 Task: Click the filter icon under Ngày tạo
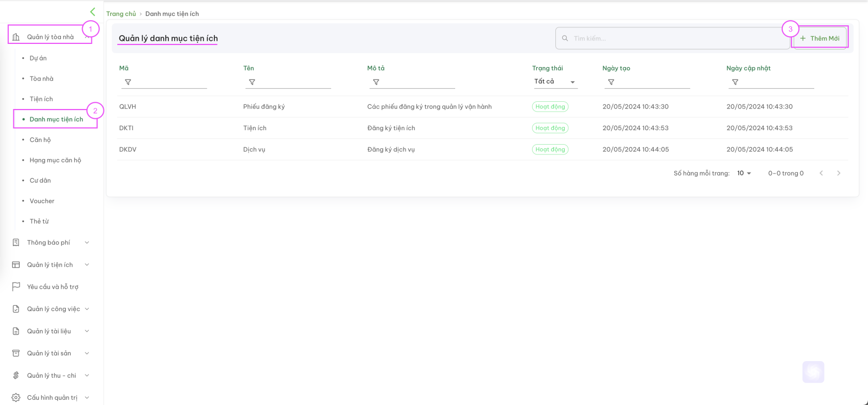pos(611,82)
